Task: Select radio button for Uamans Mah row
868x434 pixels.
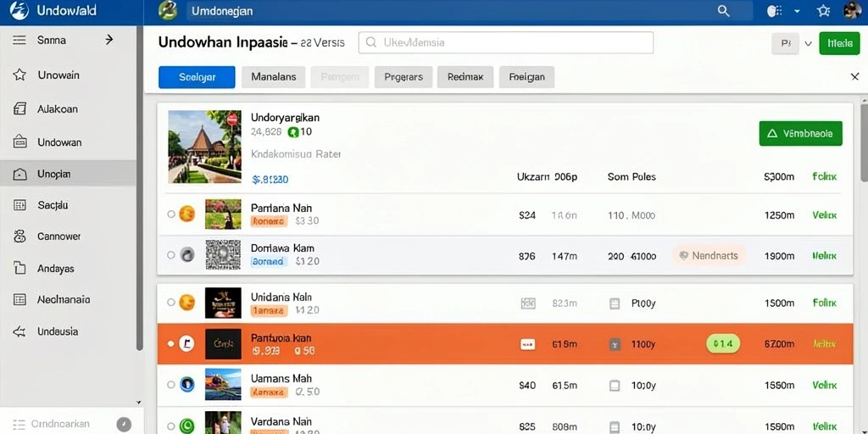Action: (171, 385)
